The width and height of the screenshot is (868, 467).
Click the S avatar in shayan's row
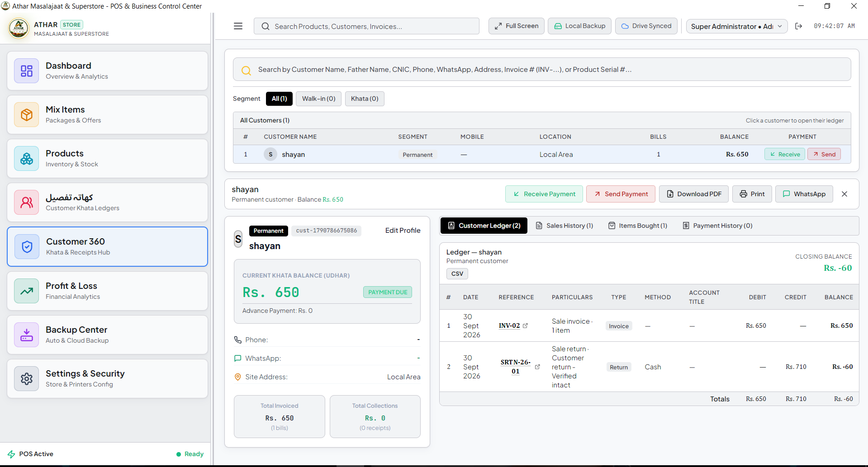270,154
